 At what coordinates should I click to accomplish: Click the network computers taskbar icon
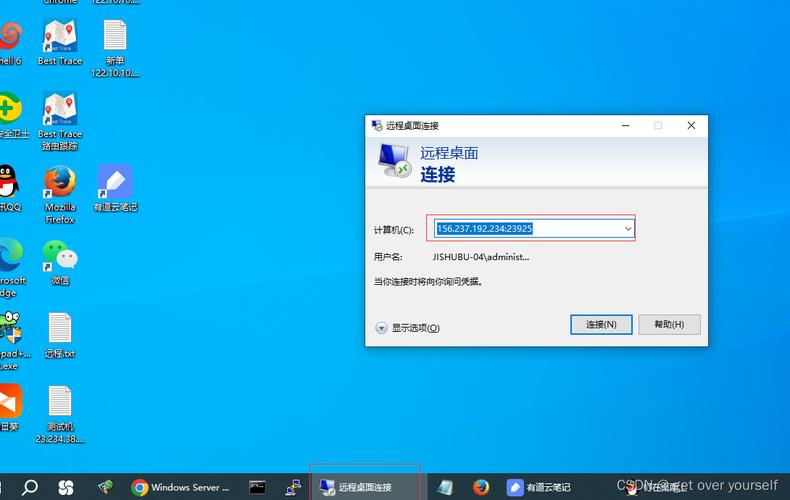pyautogui.click(x=293, y=487)
